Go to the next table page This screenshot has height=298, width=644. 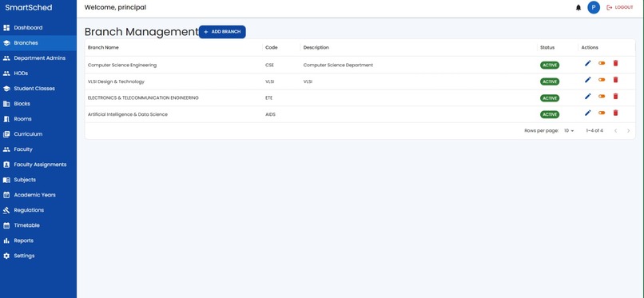[x=628, y=130]
